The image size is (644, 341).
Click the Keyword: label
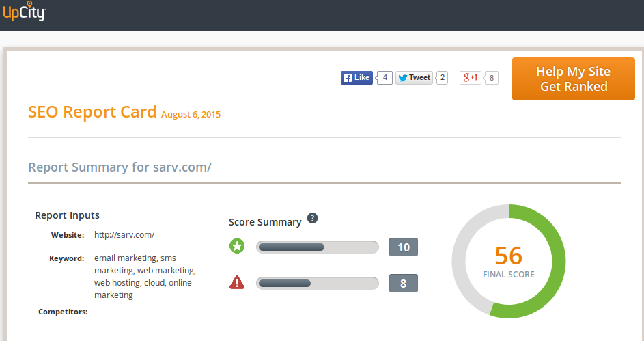click(66, 258)
